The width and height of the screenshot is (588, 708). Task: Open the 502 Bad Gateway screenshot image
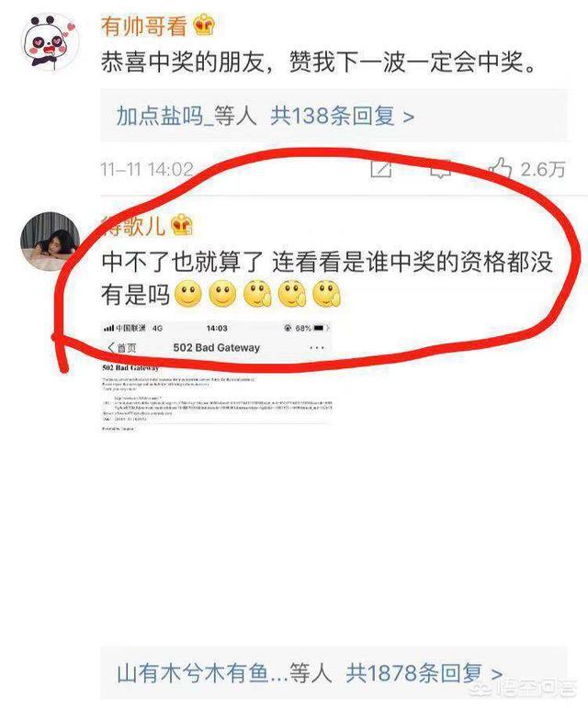point(217,376)
